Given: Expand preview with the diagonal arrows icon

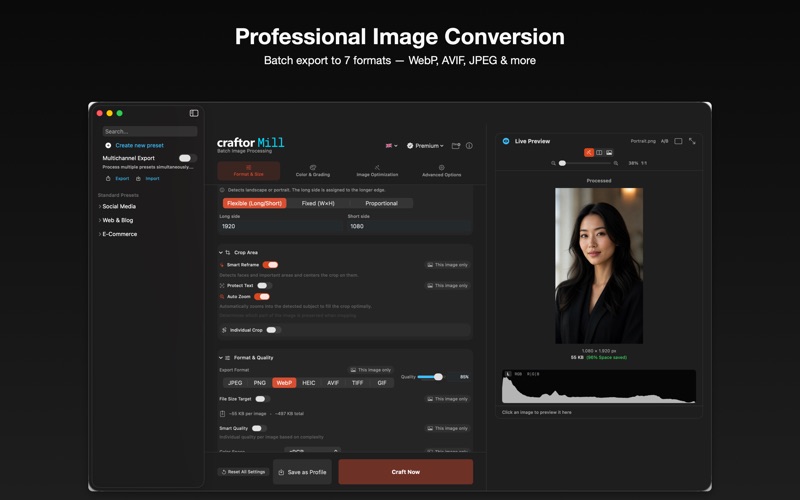Looking at the screenshot, I should point(692,141).
